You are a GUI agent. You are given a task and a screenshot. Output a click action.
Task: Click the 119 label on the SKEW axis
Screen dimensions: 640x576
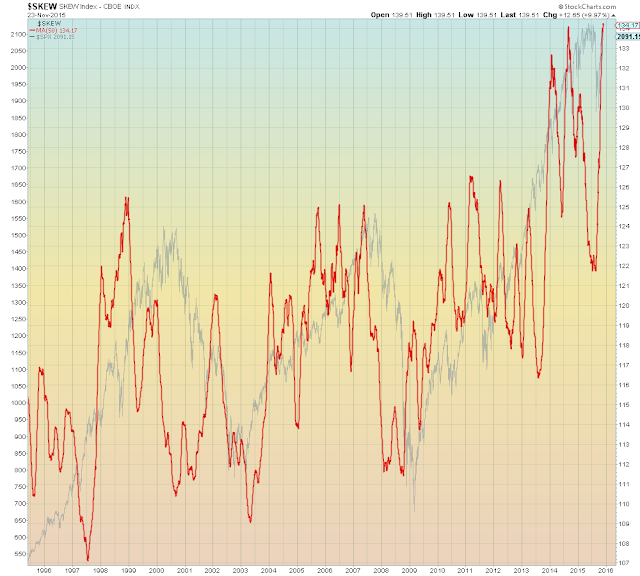point(623,325)
